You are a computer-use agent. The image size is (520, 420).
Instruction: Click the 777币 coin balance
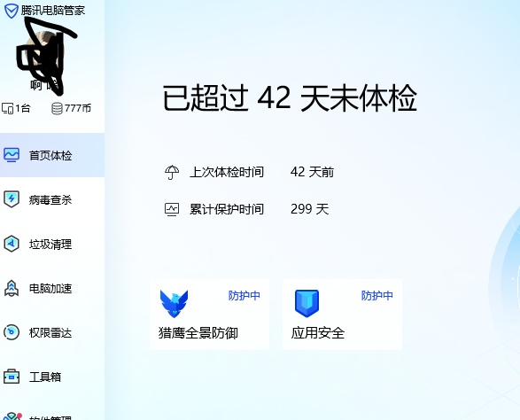pos(78,108)
